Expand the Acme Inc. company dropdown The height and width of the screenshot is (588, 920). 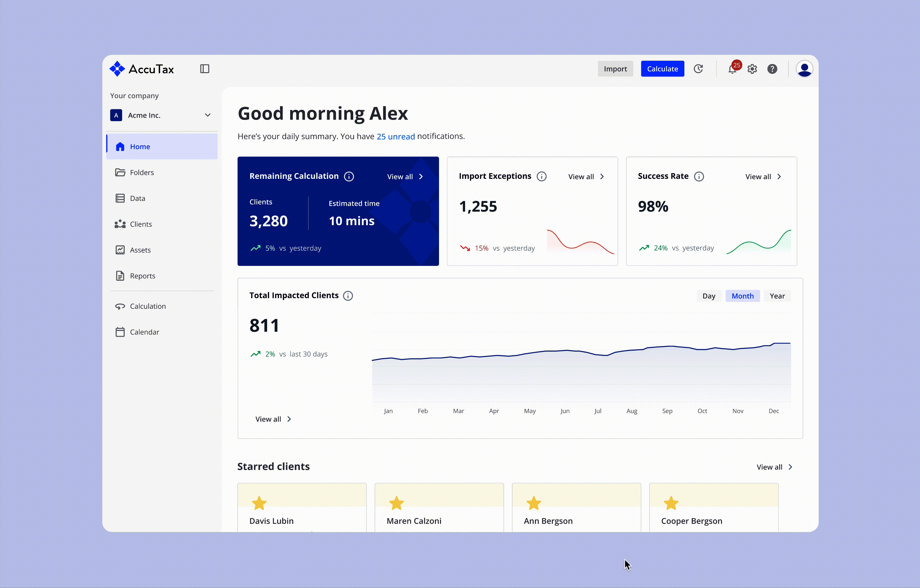(x=207, y=115)
